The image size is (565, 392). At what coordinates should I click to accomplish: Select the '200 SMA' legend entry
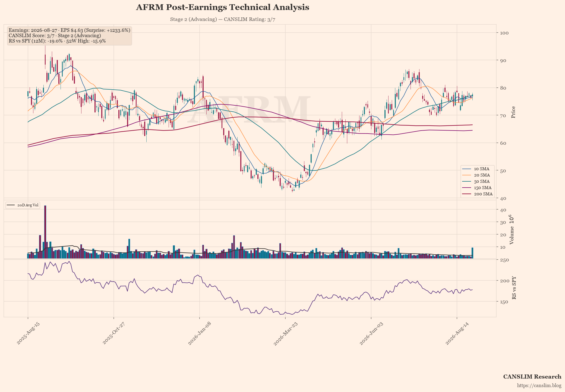tap(478, 194)
